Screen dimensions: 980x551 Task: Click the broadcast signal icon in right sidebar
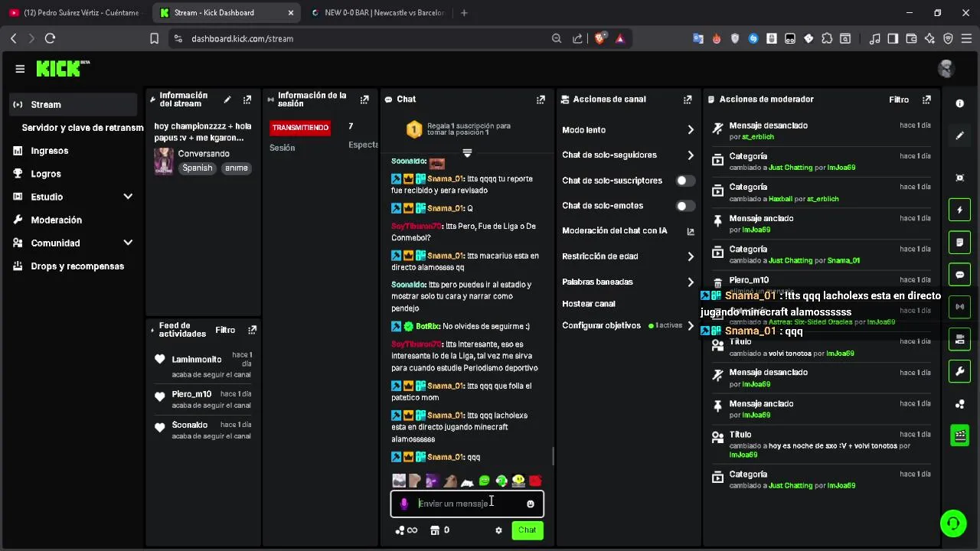point(960,306)
